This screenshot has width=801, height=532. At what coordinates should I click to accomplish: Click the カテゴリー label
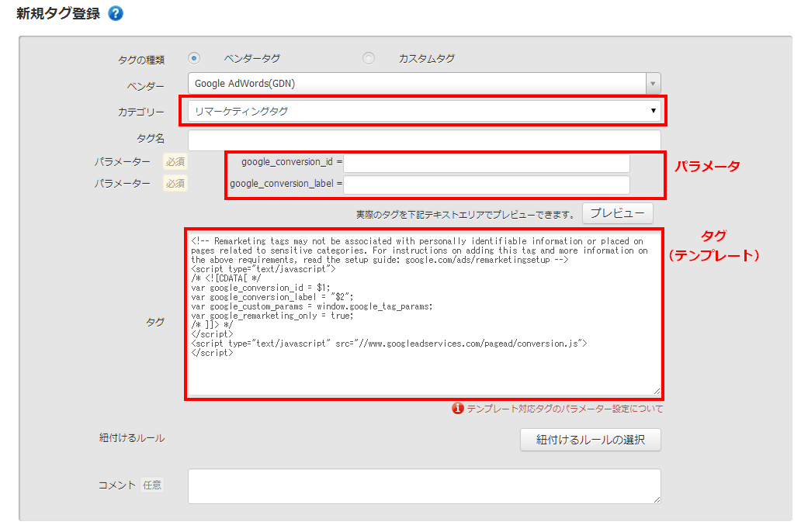coord(141,112)
